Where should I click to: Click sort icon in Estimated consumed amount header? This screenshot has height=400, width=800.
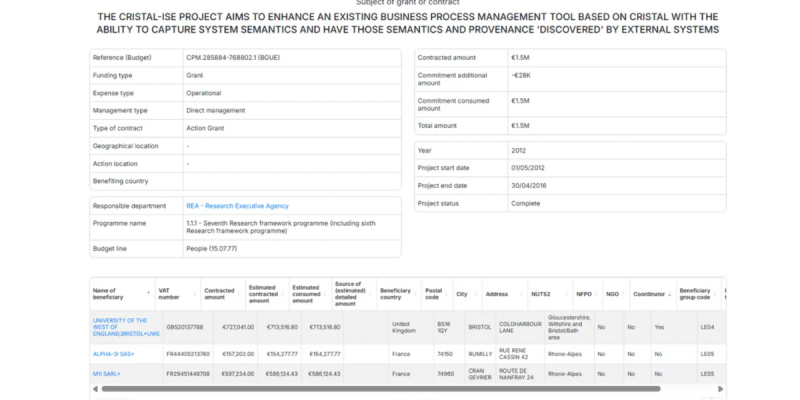[326, 294]
